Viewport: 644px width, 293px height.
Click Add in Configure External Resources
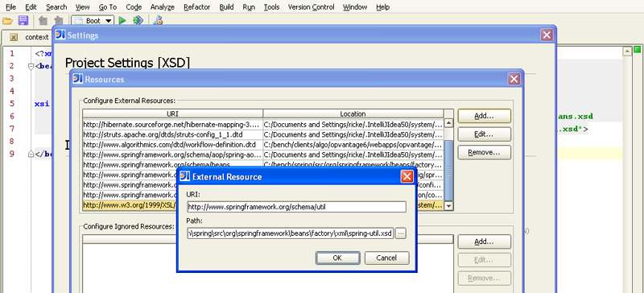pos(485,116)
